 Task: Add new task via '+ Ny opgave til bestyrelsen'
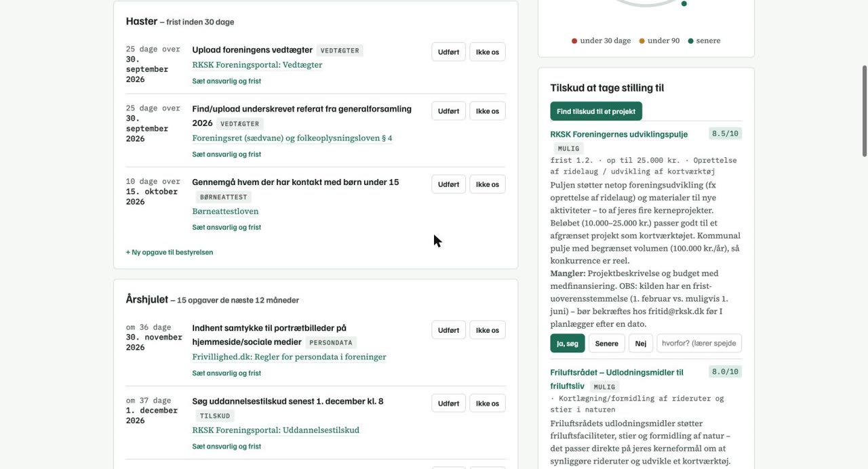tap(170, 252)
